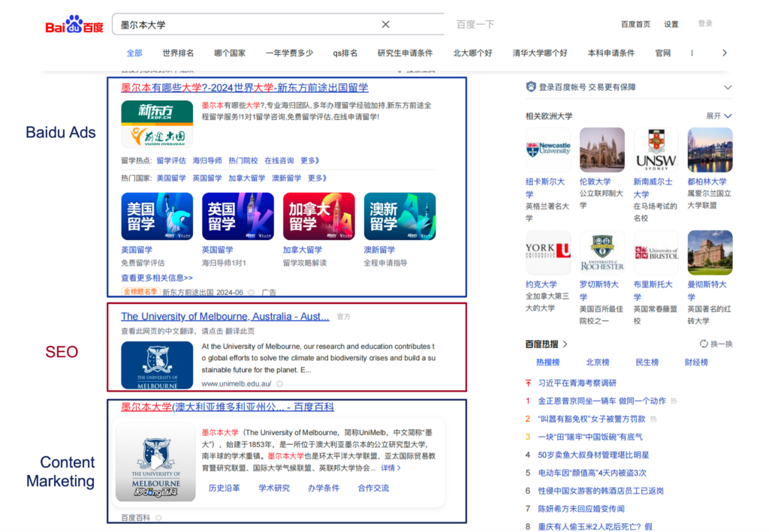Screen dimensions: 769x532
Task: Open 设置 menu in header
Action: [671, 24]
